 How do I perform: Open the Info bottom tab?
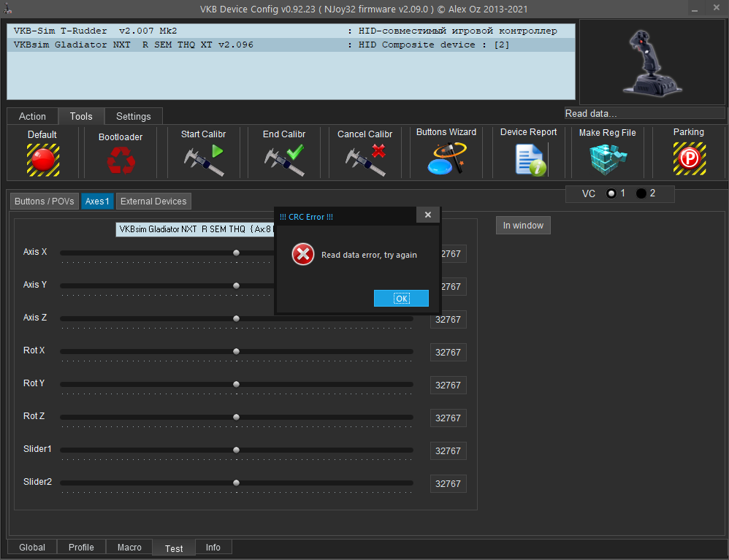point(213,548)
